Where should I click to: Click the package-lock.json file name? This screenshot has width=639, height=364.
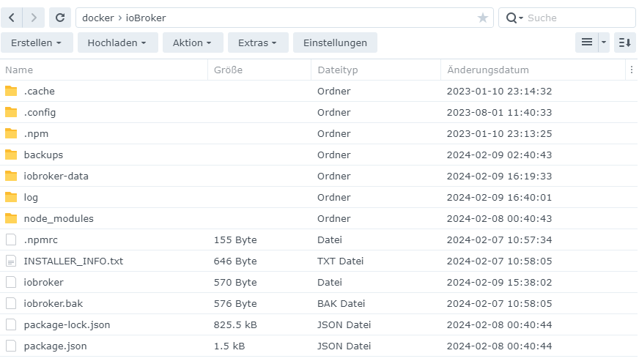[67, 325]
